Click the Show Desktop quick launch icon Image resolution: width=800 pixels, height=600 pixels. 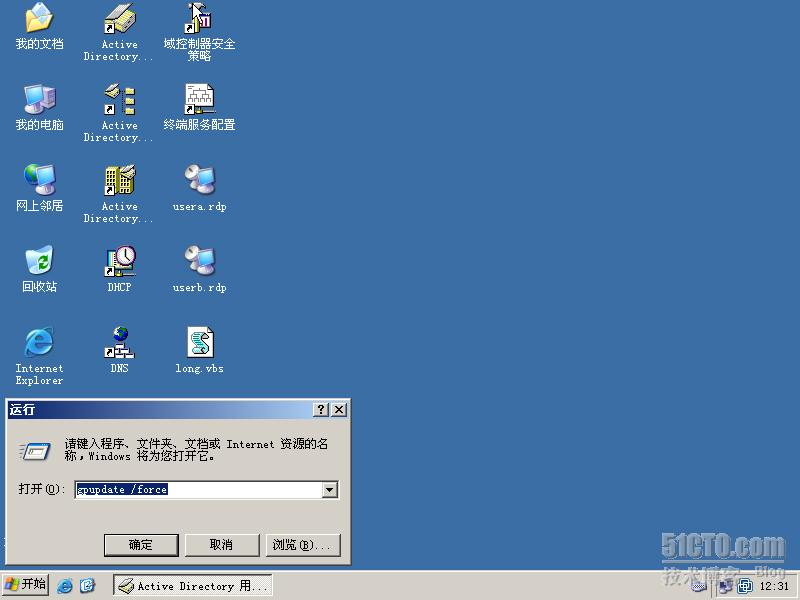[87, 585]
